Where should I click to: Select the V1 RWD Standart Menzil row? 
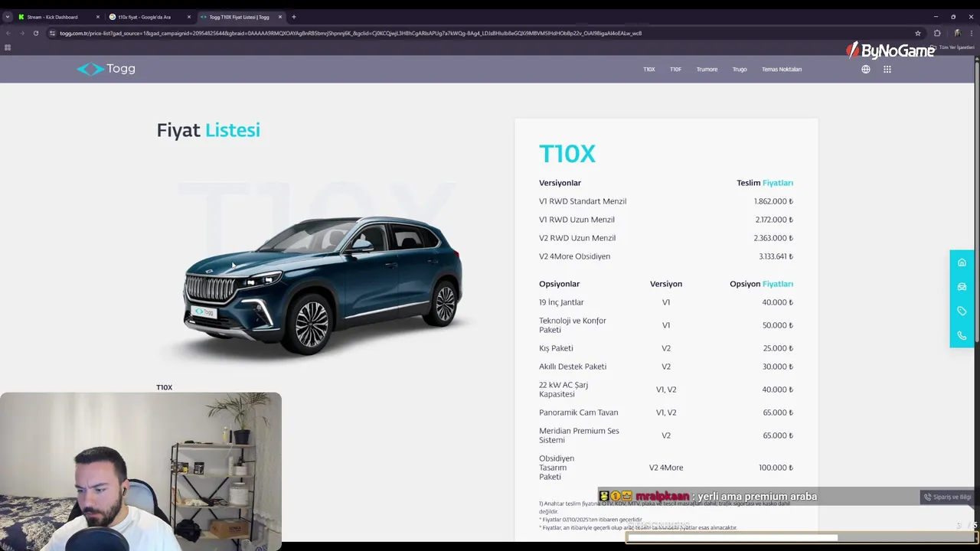click(x=666, y=201)
